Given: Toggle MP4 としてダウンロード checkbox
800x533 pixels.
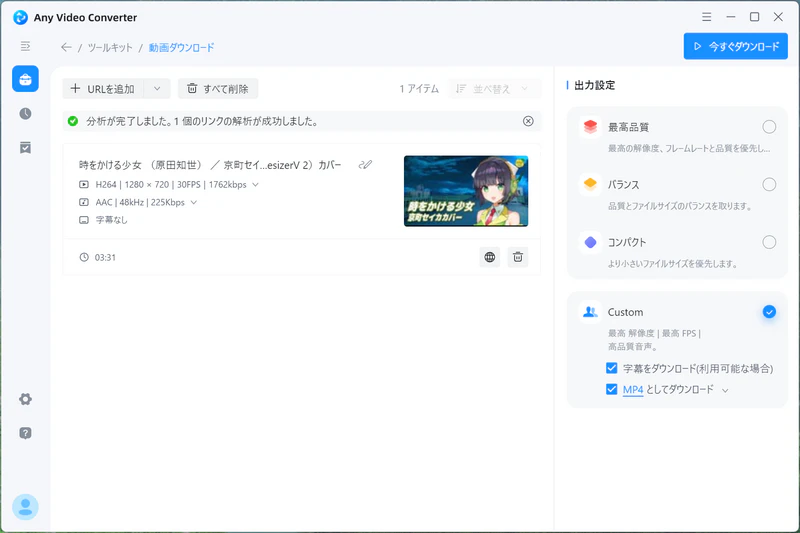Looking at the screenshot, I should (x=611, y=389).
